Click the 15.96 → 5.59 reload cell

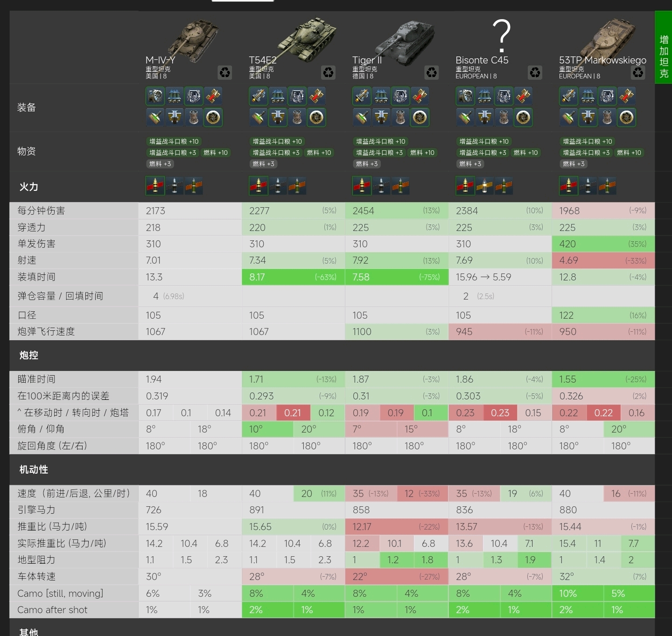(500, 277)
